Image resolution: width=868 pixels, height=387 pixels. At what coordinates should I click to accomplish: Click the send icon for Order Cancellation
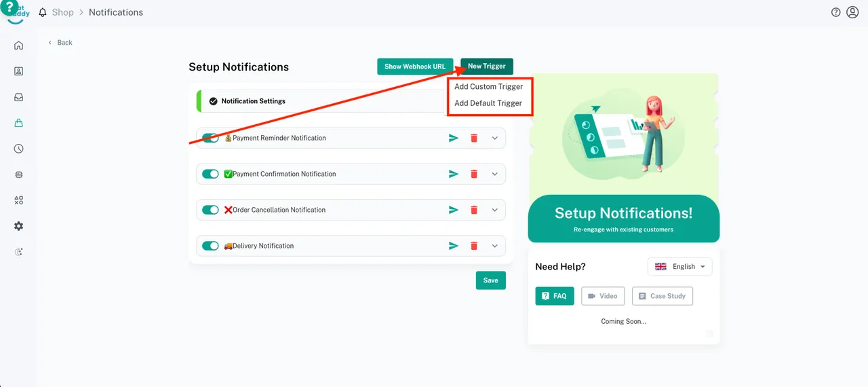[454, 210]
